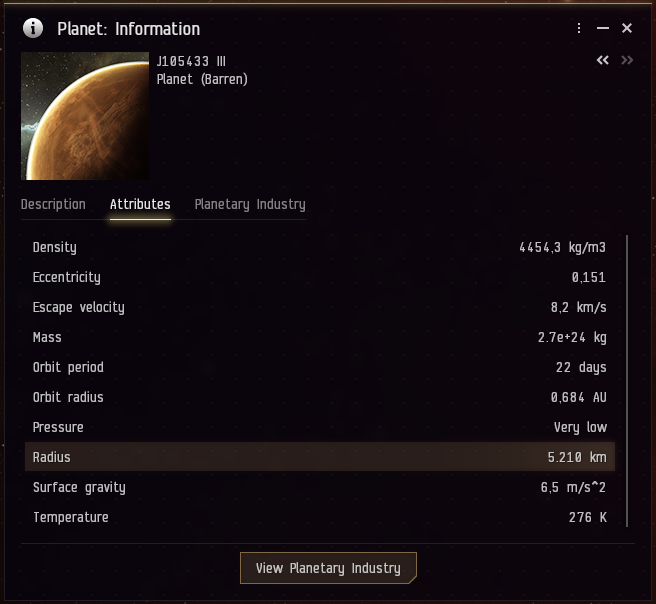Image resolution: width=656 pixels, height=604 pixels.
Task: Click the Escape velocity row
Action: (x=320, y=307)
